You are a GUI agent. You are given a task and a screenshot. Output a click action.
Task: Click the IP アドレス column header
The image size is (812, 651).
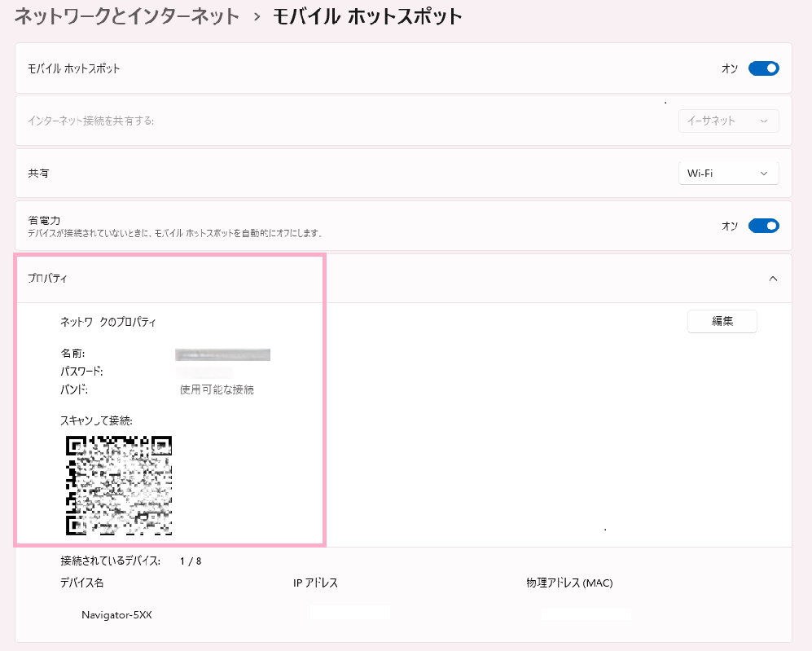coord(315,583)
